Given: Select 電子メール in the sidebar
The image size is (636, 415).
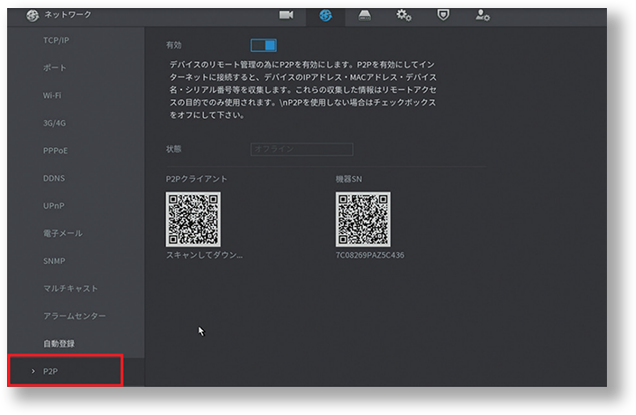Looking at the screenshot, I should (63, 233).
